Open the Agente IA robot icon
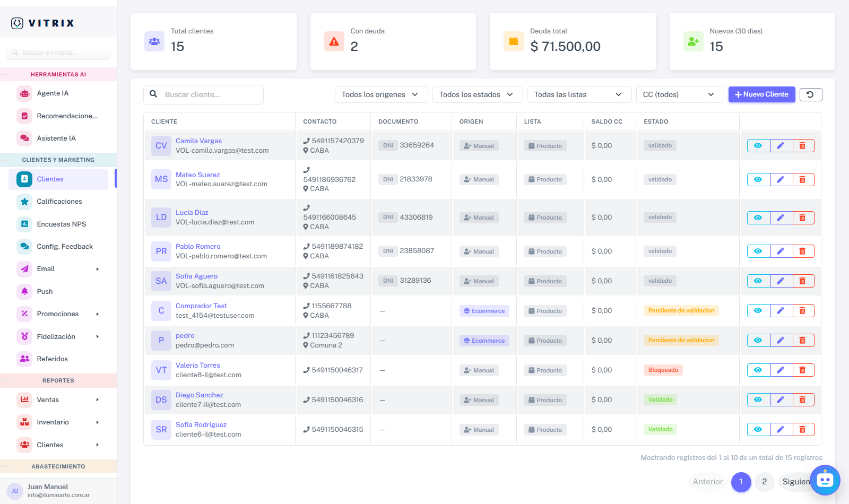Screen dimensions: 849x504 tap(24, 93)
